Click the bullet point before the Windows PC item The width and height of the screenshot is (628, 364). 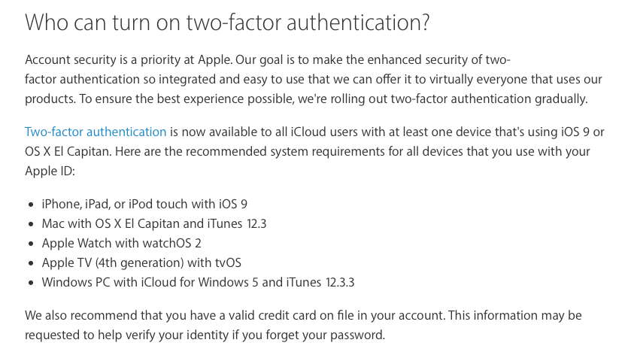(31, 283)
